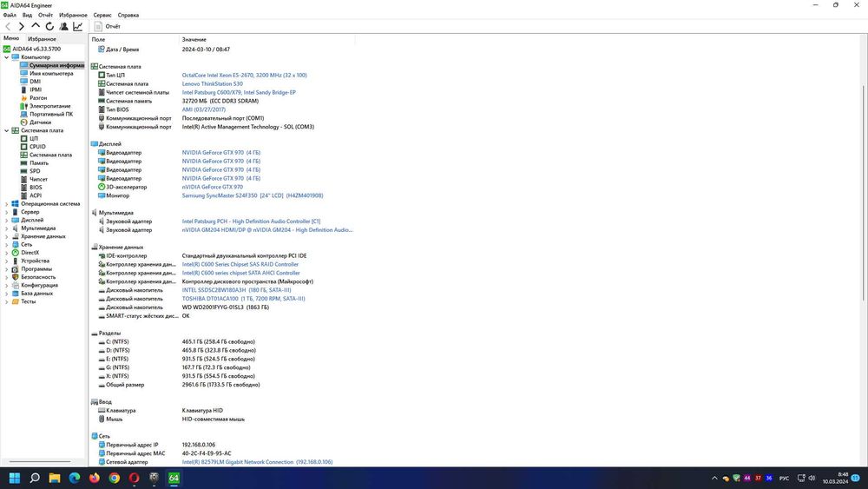Open the Intel 82579LM Gigabit Network link
Viewport: 868px width, 489px height.
258,462
